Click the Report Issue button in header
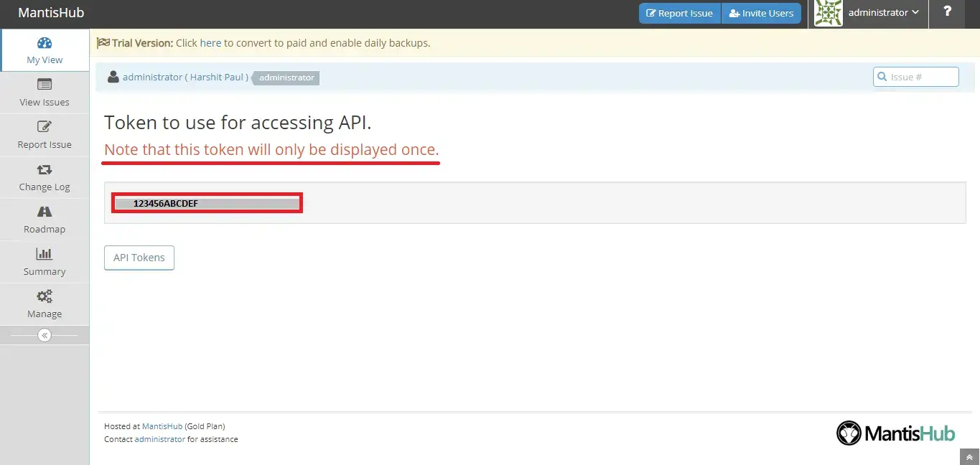Screen dimensions: 980x465 [679, 13]
